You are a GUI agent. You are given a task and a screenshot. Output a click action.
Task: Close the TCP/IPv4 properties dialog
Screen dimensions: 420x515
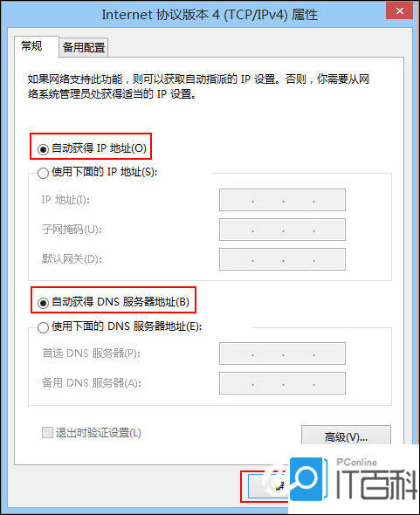pyautogui.click(x=399, y=11)
